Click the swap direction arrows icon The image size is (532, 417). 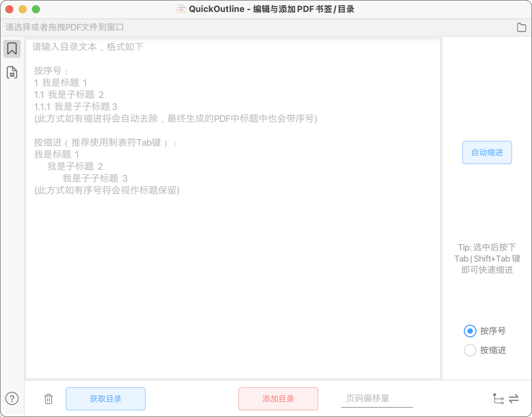[514, 399]
